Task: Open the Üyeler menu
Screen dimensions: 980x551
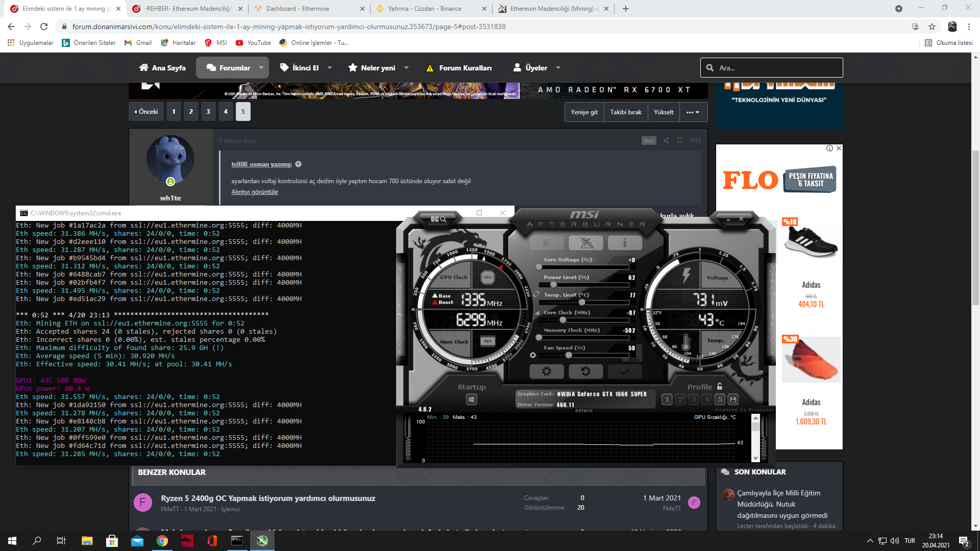Action: click(530, 68)
